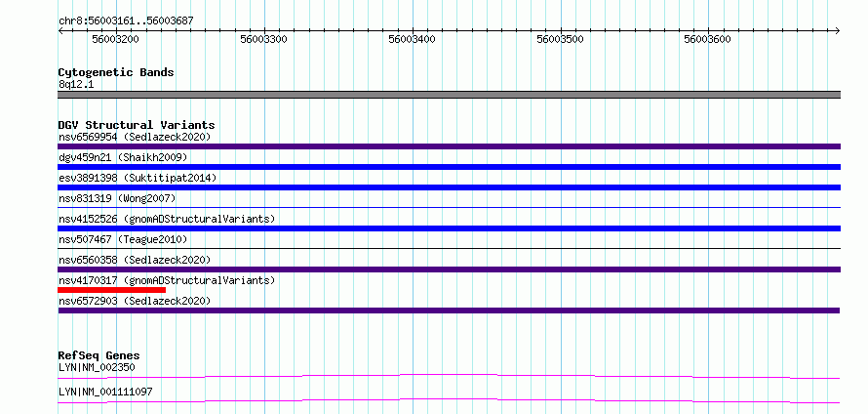
Task: Click the purple bar for nsv6569954
Action: pyautogui.click(x=450, y=146)
